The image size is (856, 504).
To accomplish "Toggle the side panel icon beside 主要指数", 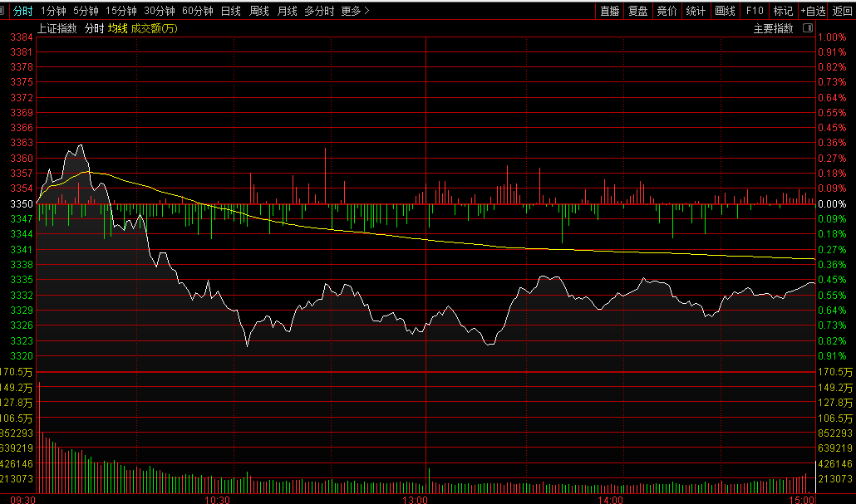I will tap(809, 29).
